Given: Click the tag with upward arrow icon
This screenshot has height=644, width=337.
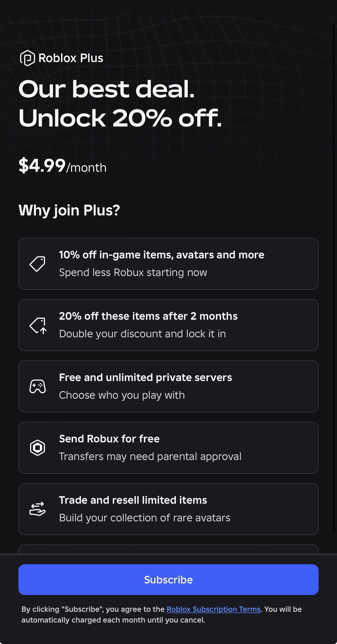Looking at the screenshot, I should click(x=38, y=325).
